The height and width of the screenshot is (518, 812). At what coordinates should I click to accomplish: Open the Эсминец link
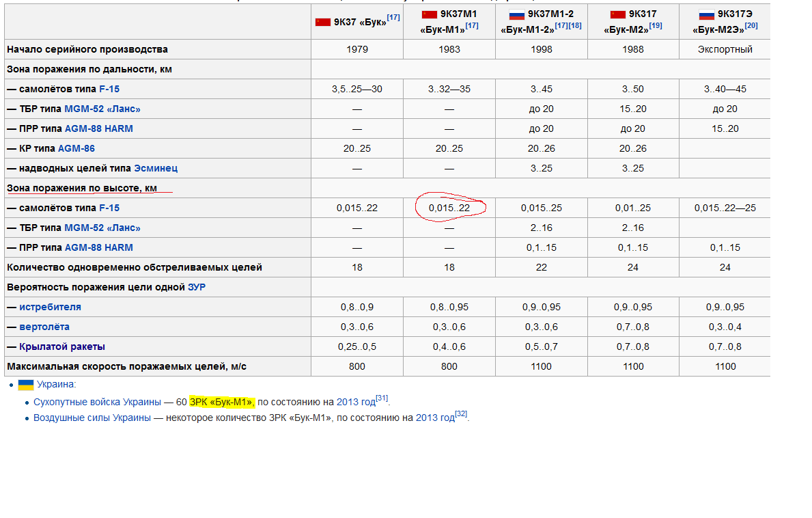point(155,168)
